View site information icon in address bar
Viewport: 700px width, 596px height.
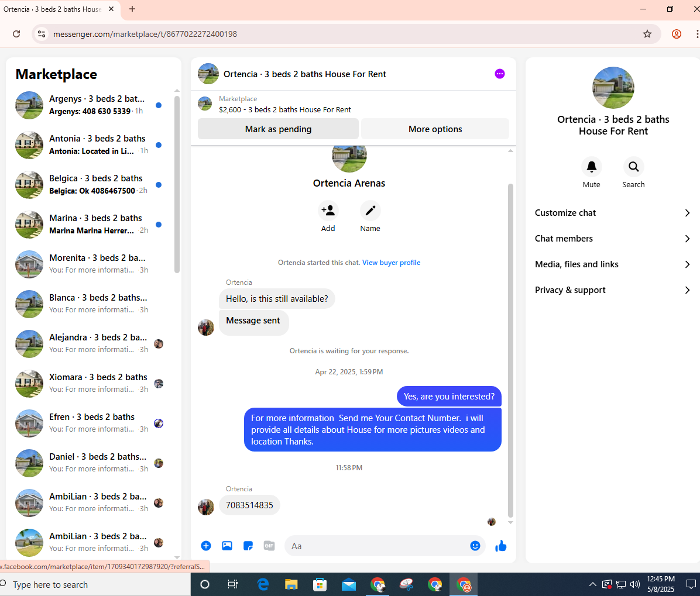click(42, 34)
